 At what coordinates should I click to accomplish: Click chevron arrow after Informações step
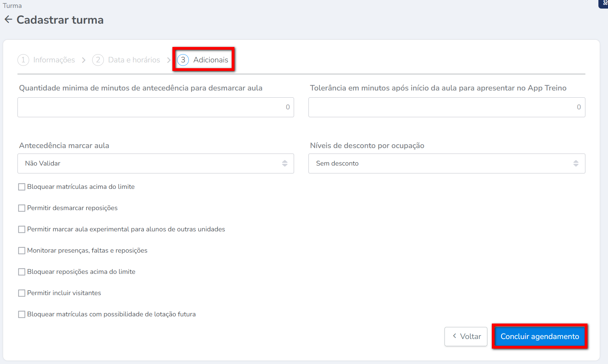coord(84,60)
